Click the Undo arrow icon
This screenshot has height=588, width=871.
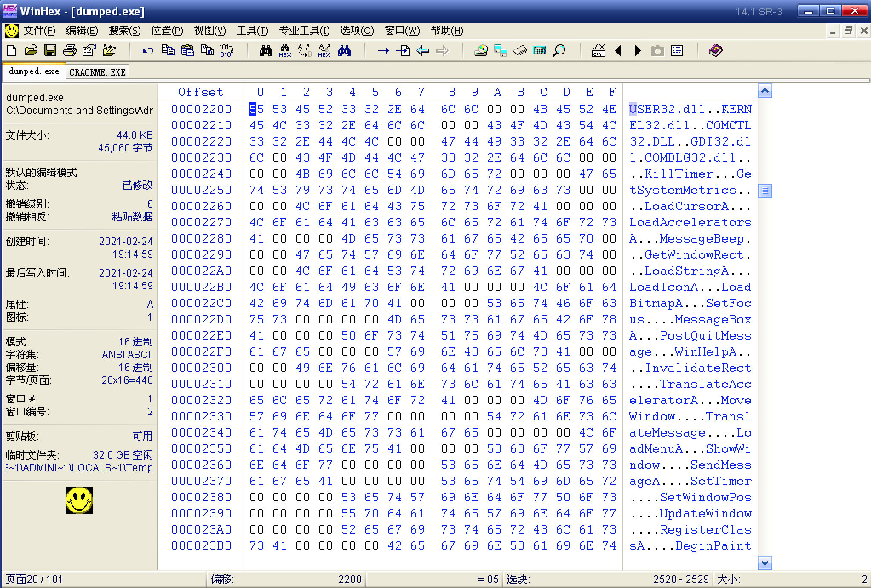click(x=148, y=51)
